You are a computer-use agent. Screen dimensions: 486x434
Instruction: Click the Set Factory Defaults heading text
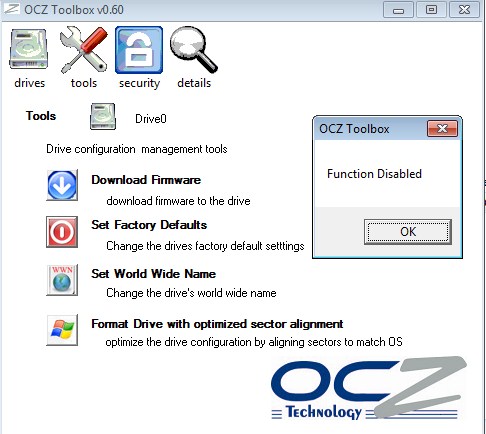149,225
